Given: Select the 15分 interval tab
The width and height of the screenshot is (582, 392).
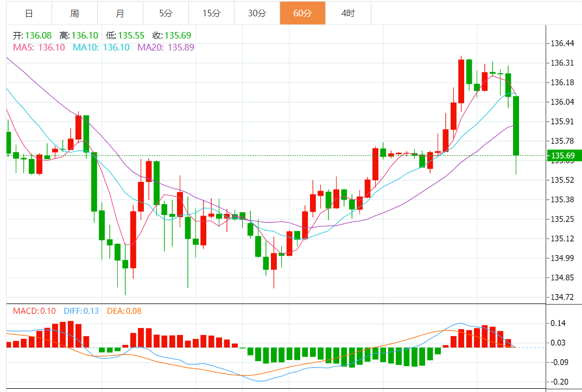Looking at the screenshot, I should pos(212,14).
